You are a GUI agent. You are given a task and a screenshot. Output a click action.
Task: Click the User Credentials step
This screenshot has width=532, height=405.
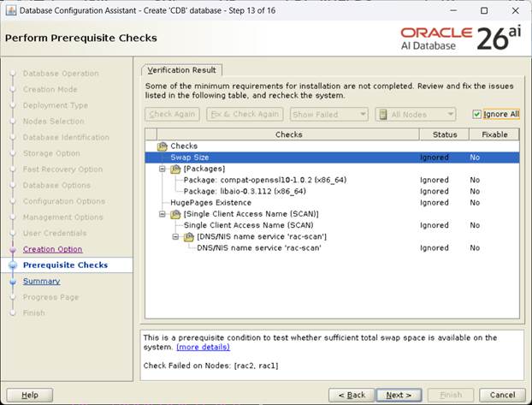[x=55, y=233]
